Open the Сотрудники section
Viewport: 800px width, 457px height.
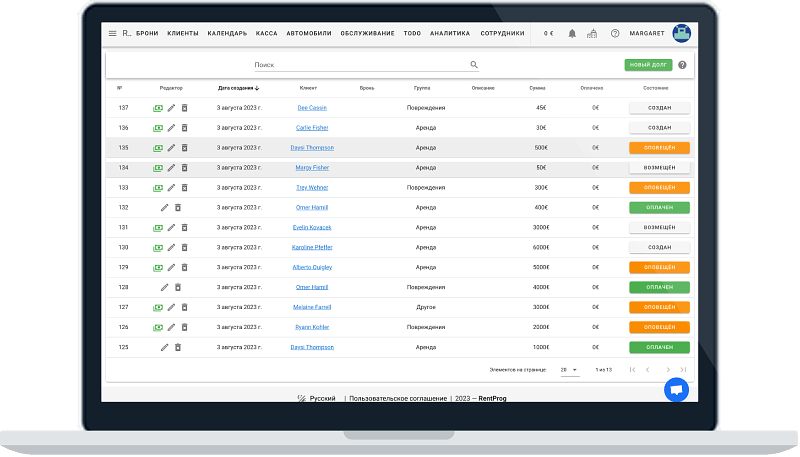pos(502,33)
